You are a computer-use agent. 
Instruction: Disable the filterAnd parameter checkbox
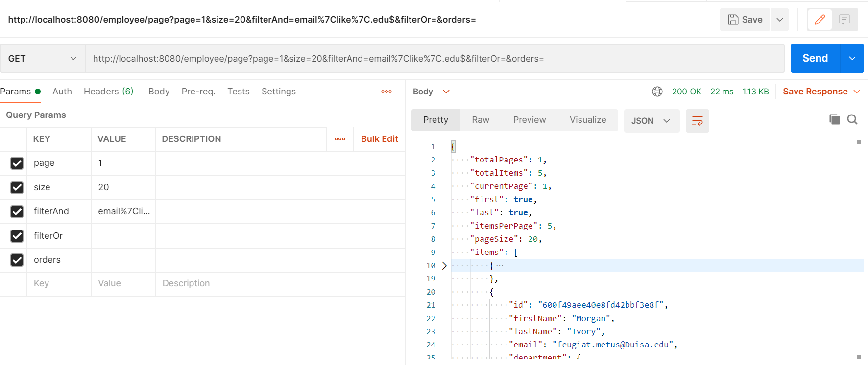click(x=17, y=211)
